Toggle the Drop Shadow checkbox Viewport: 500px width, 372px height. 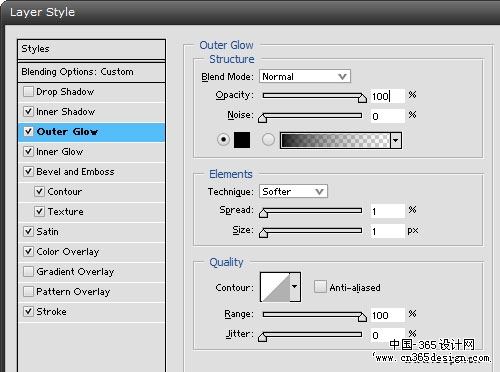[x=28, y=91]
